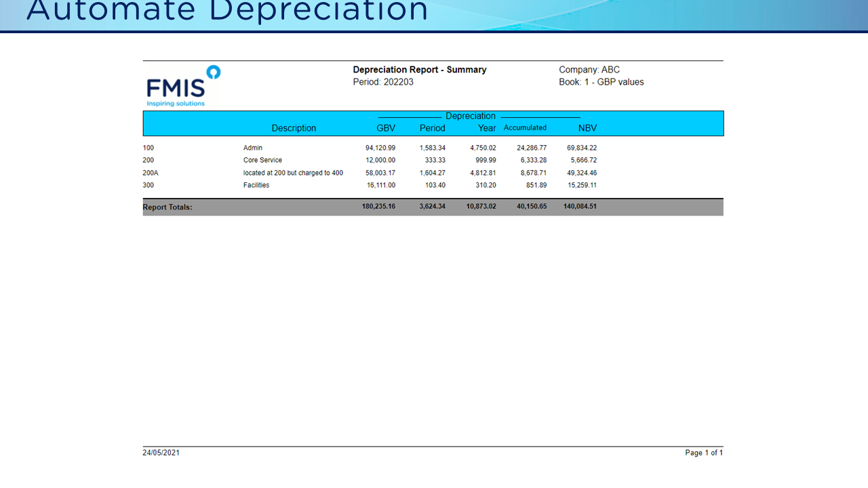Click the Facilities row
Image resolution: width=868 pixels, height=488 pixels.
tap(257, 185)
